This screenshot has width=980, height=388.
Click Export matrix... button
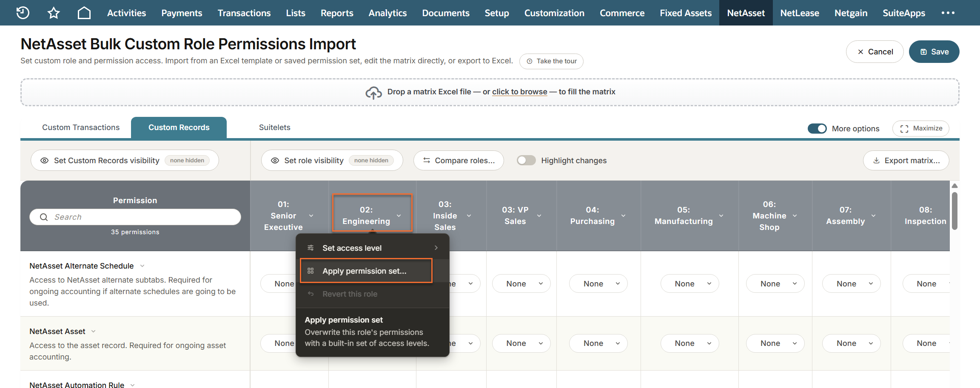pyautogui.click(x=906, y=160)
